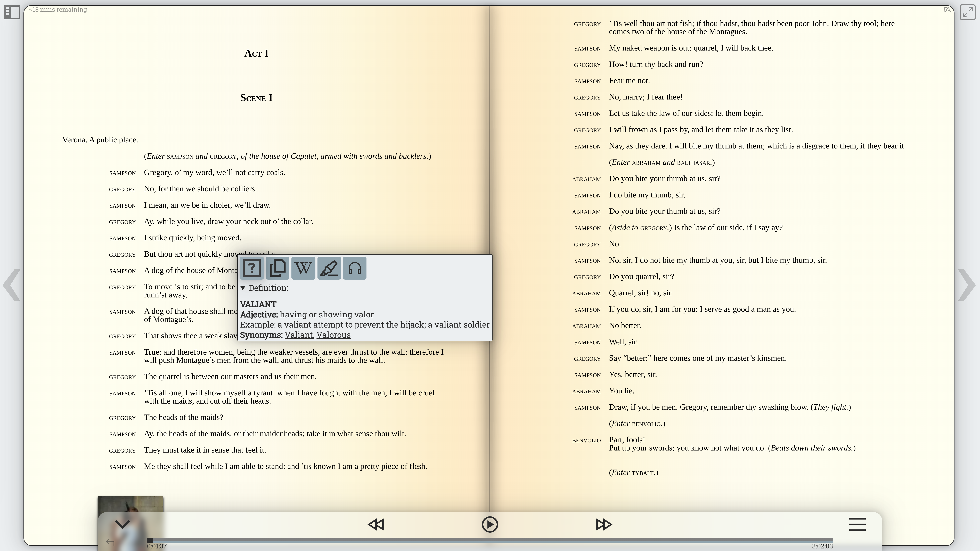Click the copy text icon
The height and width of the screenshot is (551, 980).
point(277,268)
